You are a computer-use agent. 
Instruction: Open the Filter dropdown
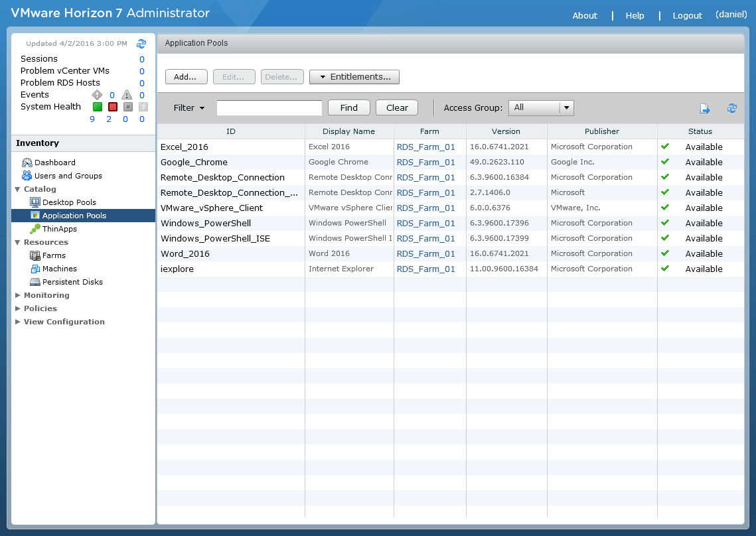click(x=189, y=108)
